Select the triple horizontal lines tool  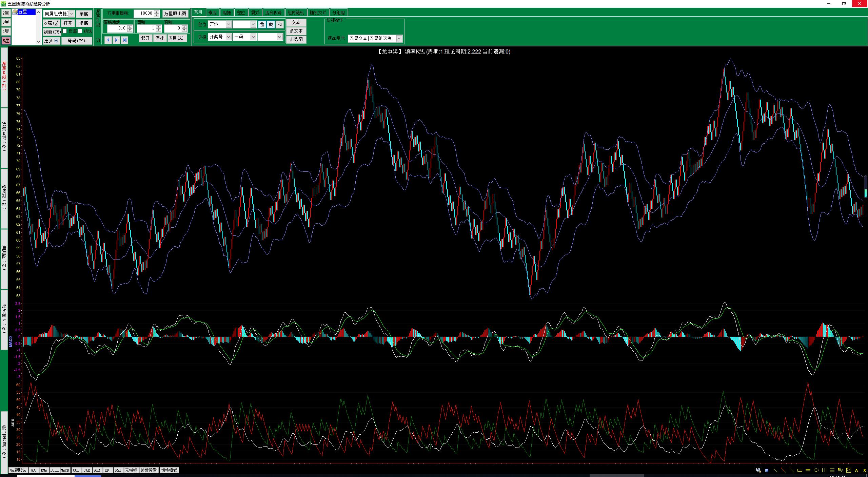point(832,470)
